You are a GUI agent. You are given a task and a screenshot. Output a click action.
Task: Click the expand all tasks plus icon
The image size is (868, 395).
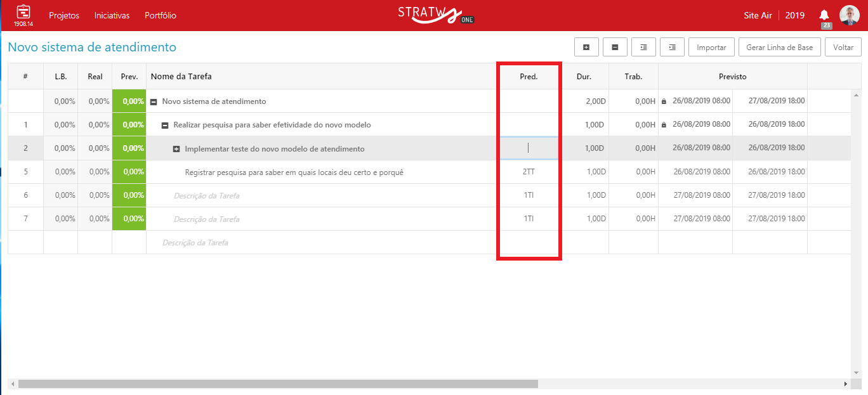pyautogui.click(x=586, y=48)
